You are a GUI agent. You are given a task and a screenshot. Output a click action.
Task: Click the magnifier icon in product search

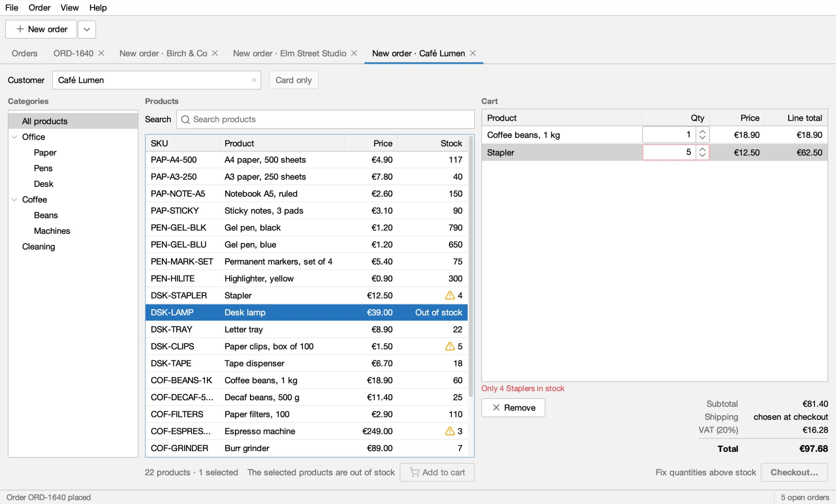[x=185, y=119]
